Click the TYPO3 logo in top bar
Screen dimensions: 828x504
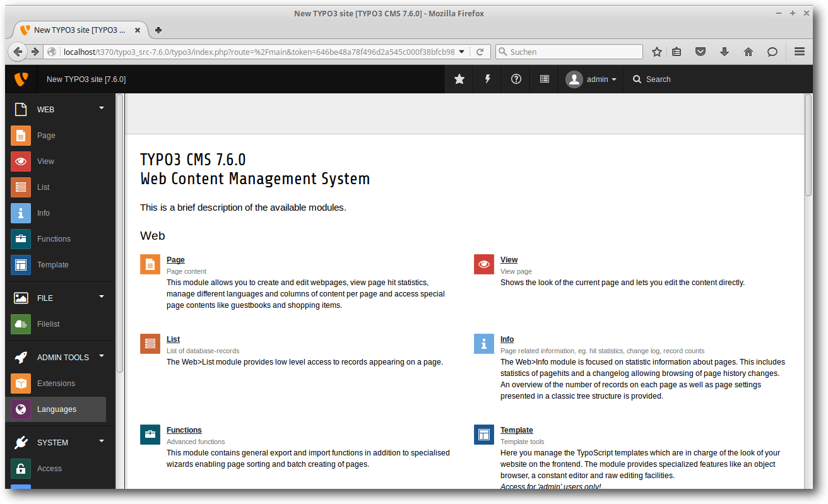tap(21, 79)
